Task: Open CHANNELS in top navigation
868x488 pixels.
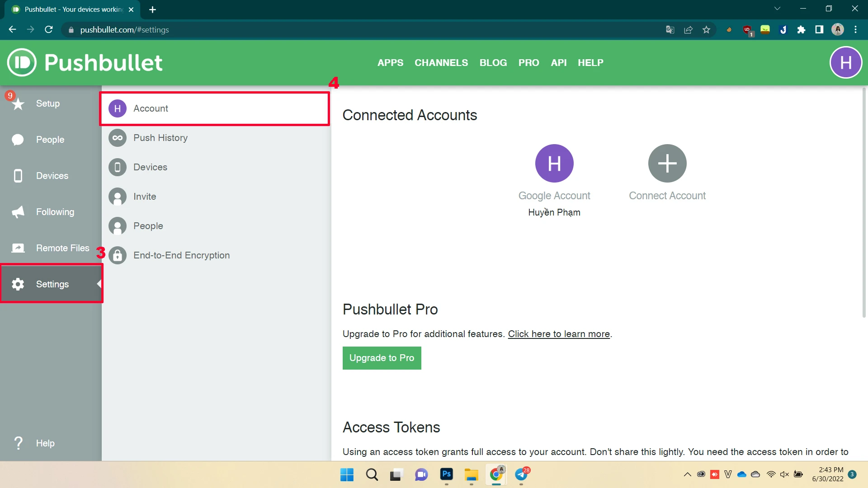Action: [441, 63]
